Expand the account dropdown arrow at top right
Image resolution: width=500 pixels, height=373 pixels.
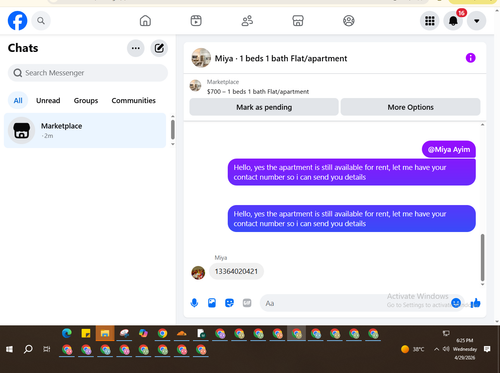pyautogui.click(x=477, y=21)
